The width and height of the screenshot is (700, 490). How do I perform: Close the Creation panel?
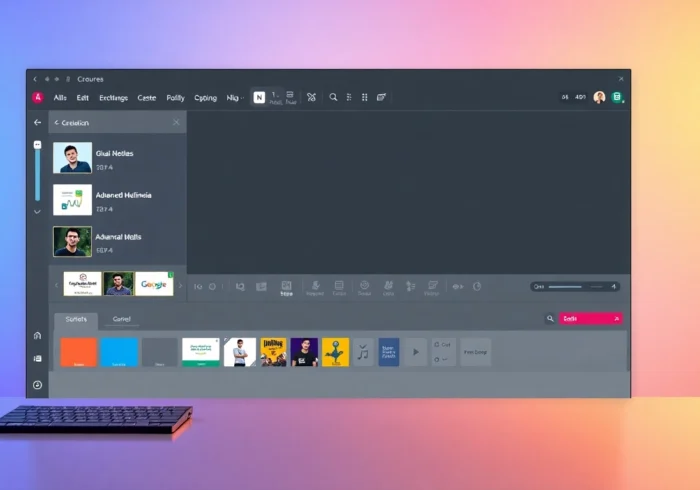pos(176,122)
